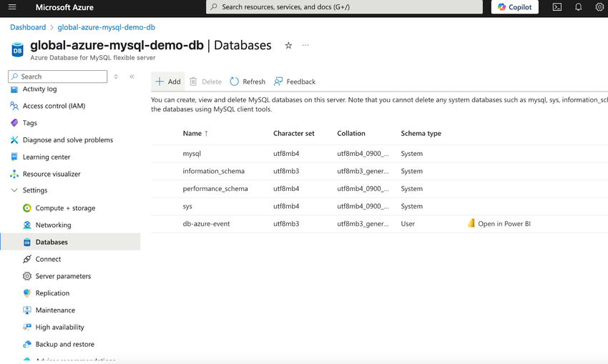This screenshot has height=364, width=608.
Task: Sort by the Name column header
Action: (195, 133)
